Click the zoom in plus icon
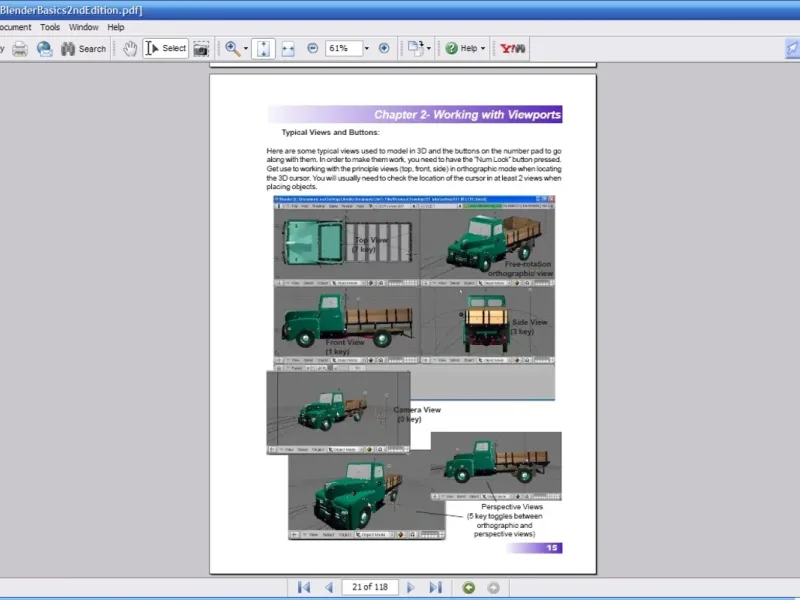Viewport: 800px width, 600px height. [x=384, y=48]
